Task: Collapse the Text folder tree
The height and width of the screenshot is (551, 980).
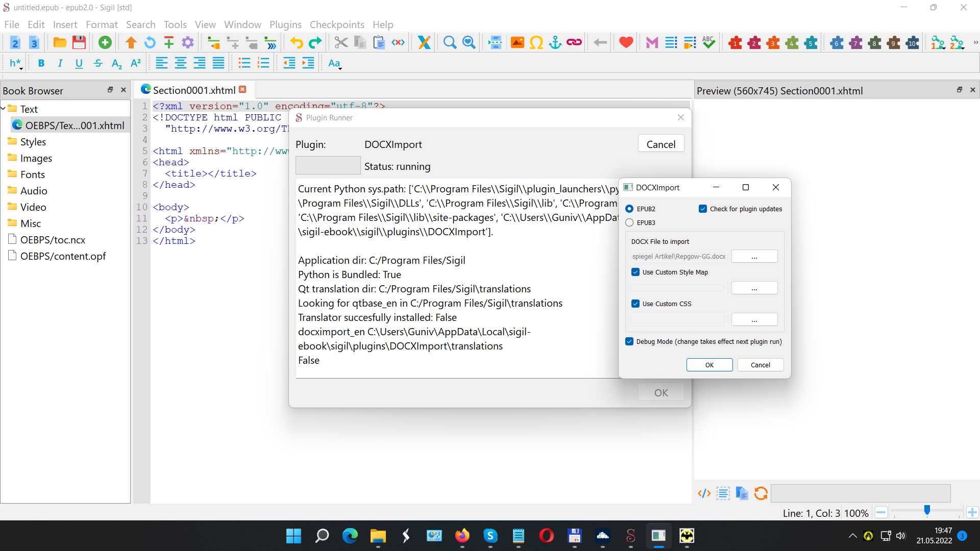Action: [x=4, y=109]
